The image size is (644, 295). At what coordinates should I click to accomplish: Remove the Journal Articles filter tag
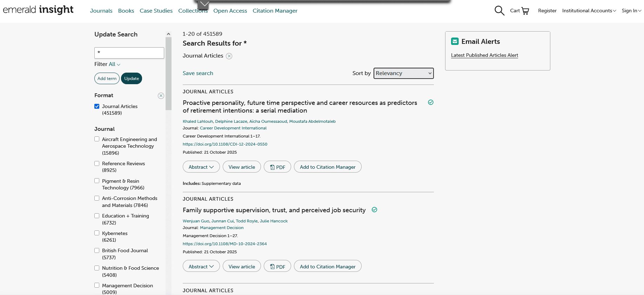click(x=229, y=56)
